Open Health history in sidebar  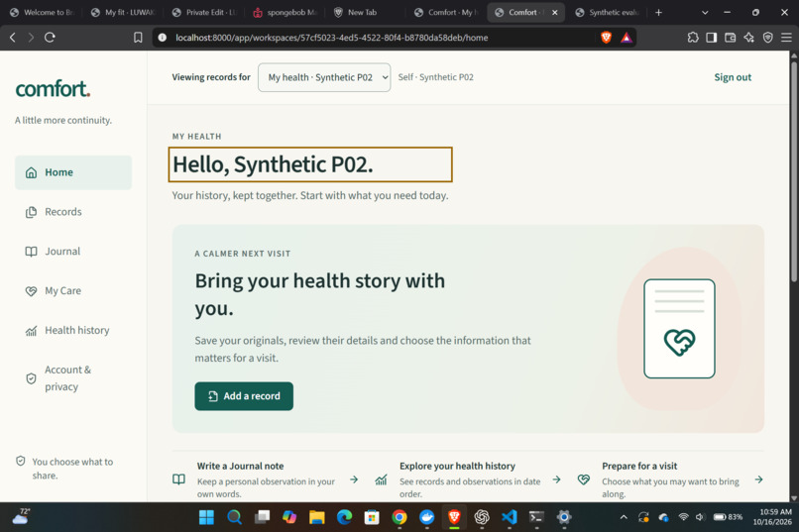pyautogui.click(x=73, y=331)
